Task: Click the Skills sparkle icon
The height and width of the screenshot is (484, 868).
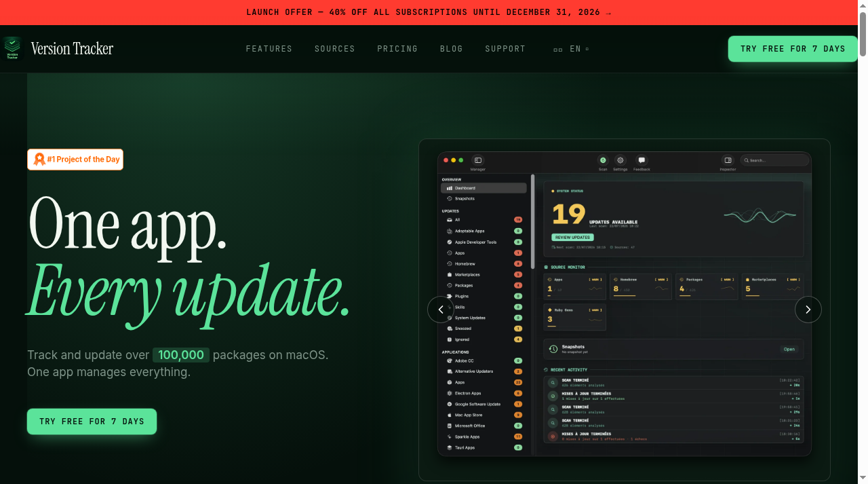Action: tap(449, 307)
